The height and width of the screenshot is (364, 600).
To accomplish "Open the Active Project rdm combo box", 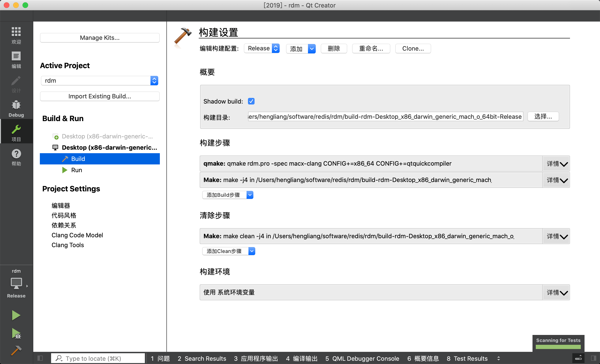I will click(99, 81).
